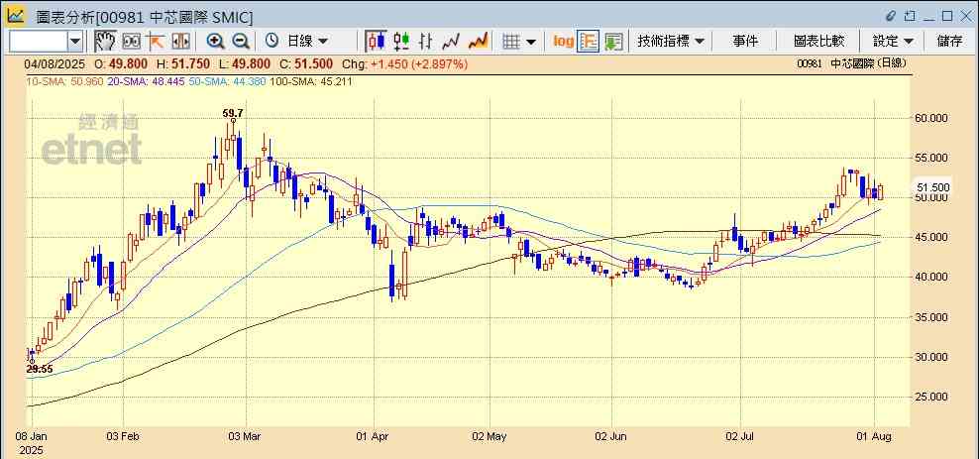Switch to OHLC bar chart type

tap(426, 42)
